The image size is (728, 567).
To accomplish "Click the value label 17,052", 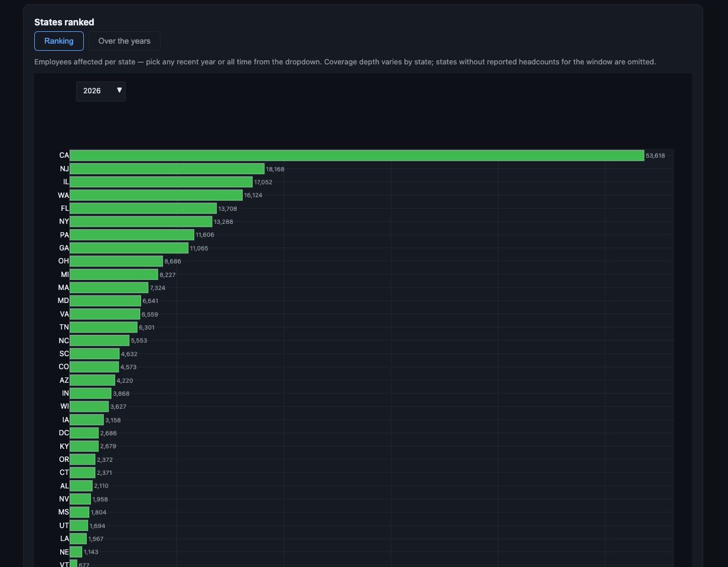I will 263,183.
